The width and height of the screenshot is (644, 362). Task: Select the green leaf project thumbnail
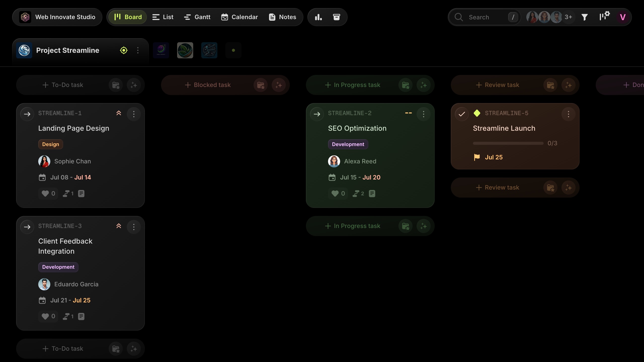pyautogui.click(x=185, y=50)
